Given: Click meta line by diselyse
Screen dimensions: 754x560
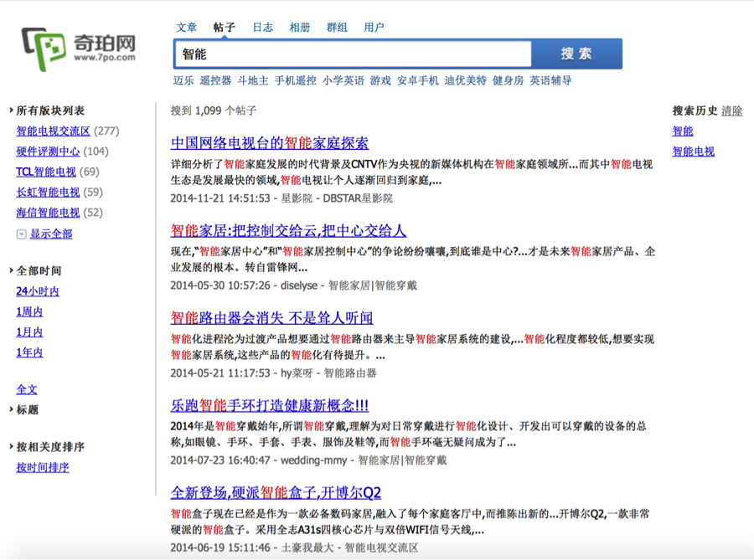Looking at the screenshot, I should (294, 285).
